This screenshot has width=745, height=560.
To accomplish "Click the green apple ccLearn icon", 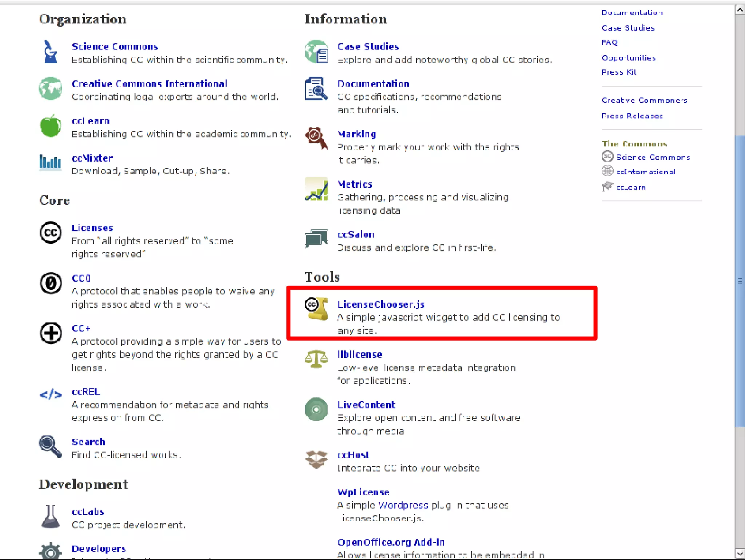I will 50,126.
